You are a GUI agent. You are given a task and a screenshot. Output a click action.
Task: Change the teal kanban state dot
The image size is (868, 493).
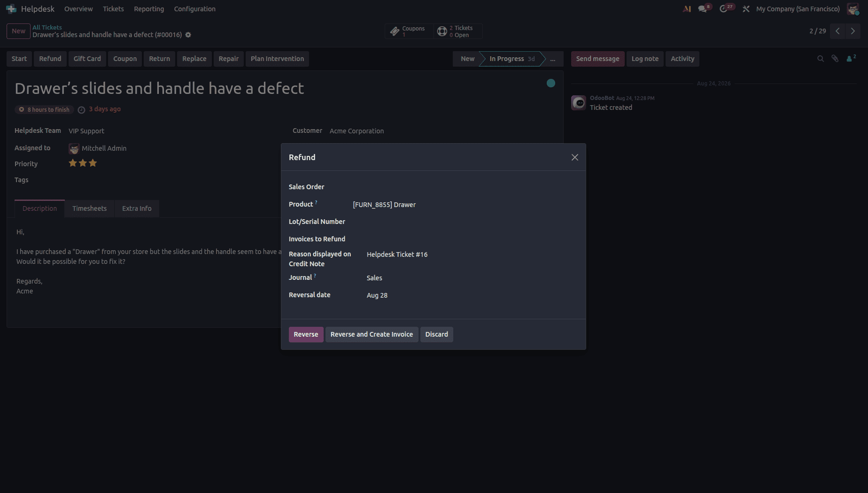point(551,83)
